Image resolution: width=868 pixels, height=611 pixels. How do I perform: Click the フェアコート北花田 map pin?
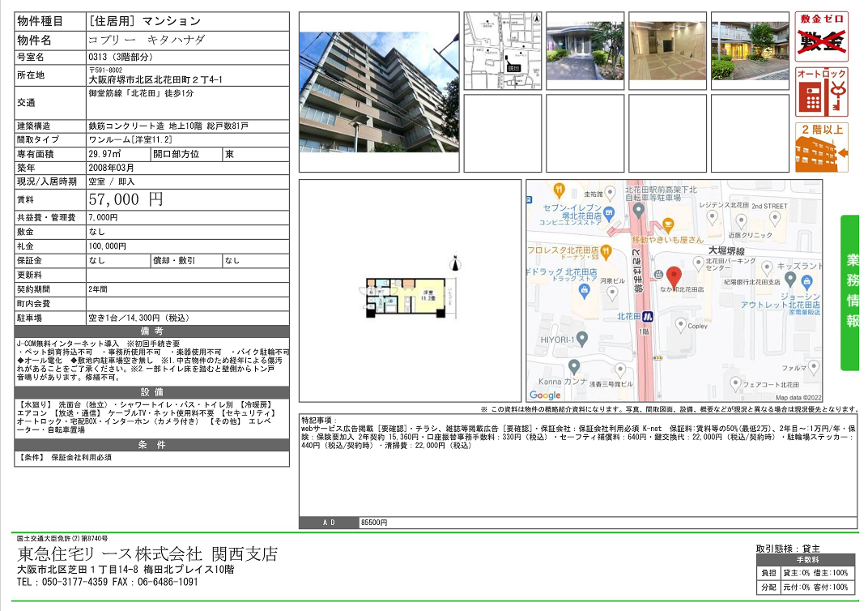point(735,382)
